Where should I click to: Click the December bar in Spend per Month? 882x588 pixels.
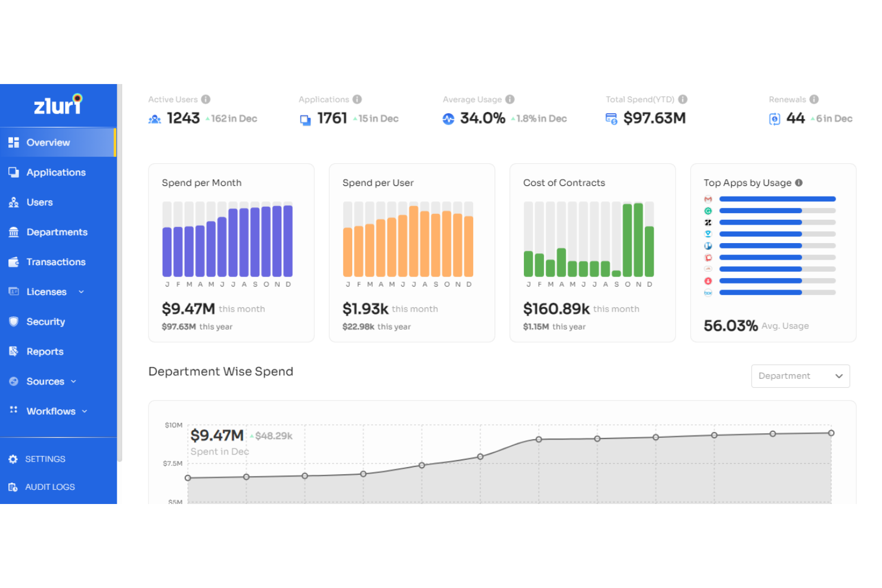tap(289, 241)
